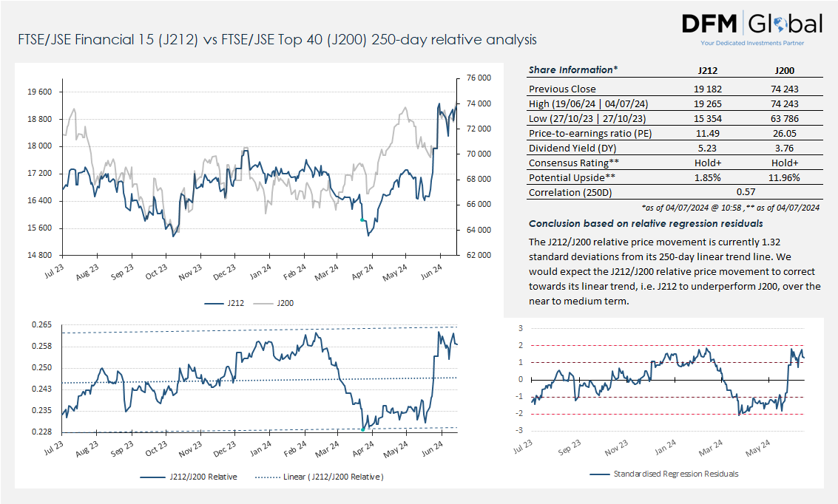This screenshot has width=838, height=504.
Task: Click 'Oct 23' on the top price chart axis
Action: click(x=156, y=272)
